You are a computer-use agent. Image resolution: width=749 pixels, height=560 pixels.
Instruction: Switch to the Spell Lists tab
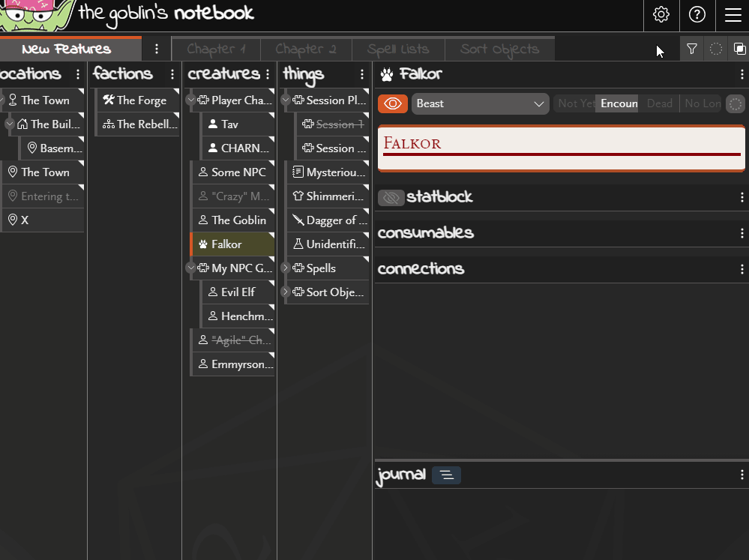[x=398, y=49]
